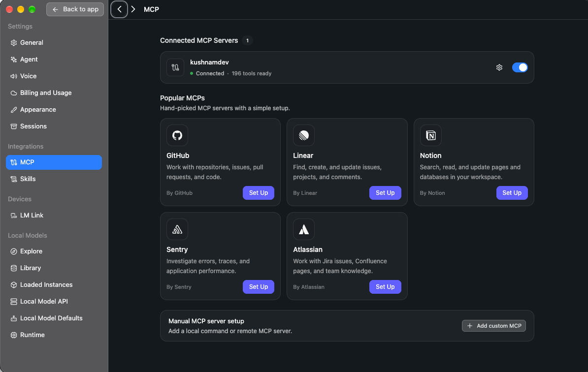This screenshot has height=372, width=588.
Task: Set Up the Atlassian MCP
Action: click(385, 287)
